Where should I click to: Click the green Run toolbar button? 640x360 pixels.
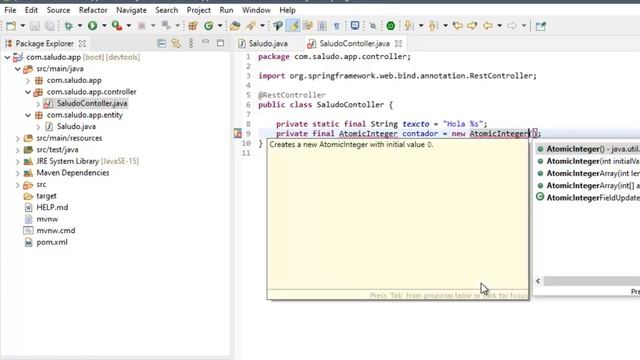tap(93, 26)
